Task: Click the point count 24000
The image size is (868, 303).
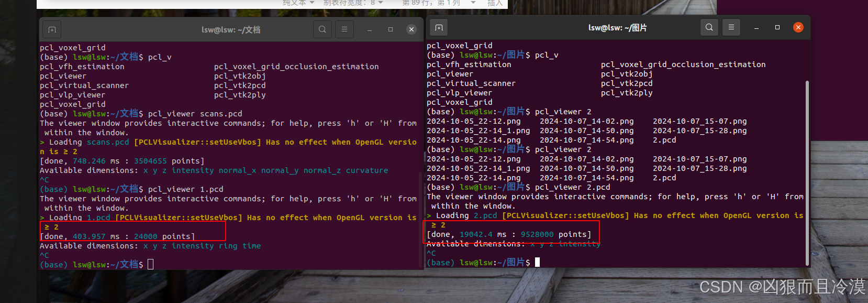Action: tap(146, 236)
